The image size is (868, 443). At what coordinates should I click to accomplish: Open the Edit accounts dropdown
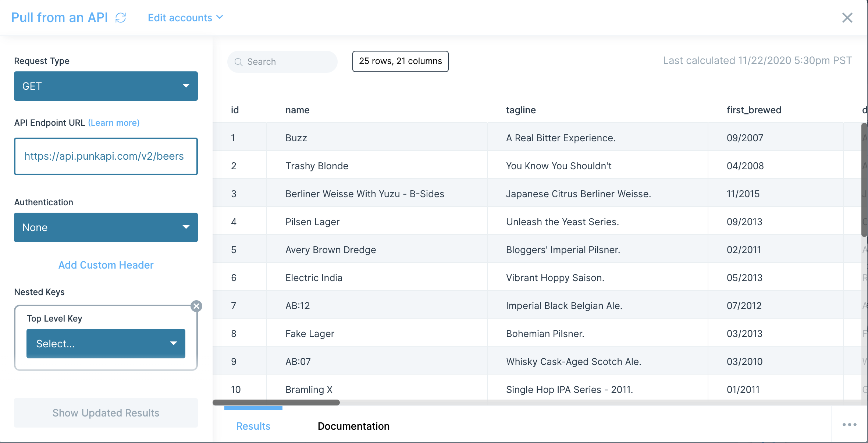click(x=185, y=18)
